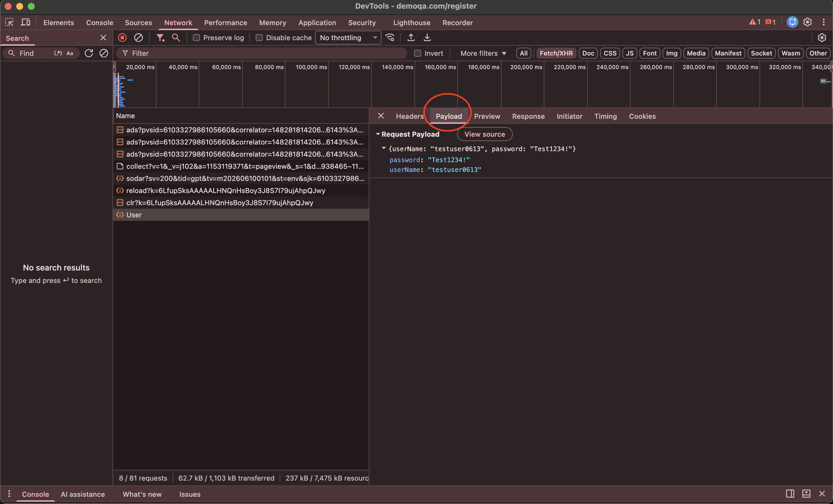Image resolution: width=833 pixels, height=504 pixels.
Task: Open the Timing tab of request
Action: pos(605,116)
